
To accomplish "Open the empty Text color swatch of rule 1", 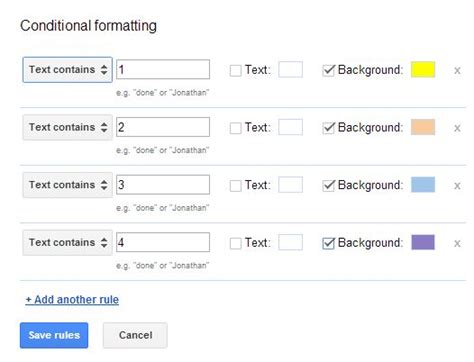I will pos(290,69).
